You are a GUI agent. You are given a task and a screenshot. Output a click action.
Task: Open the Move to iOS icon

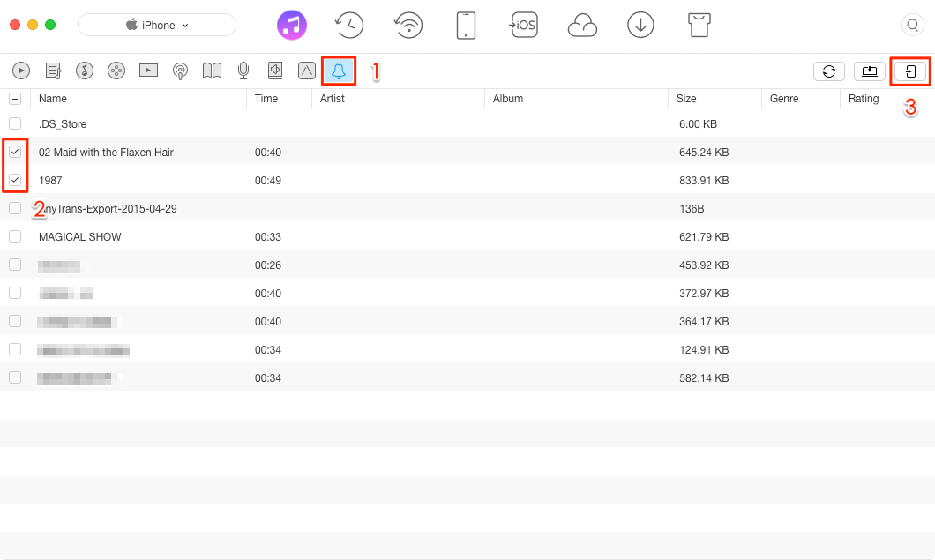tap(523, 25)
